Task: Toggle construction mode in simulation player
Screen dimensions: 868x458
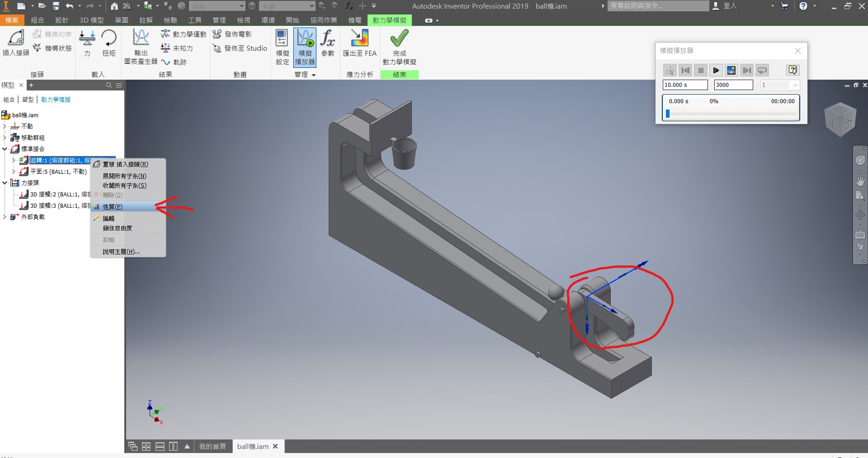Action: point(670,71)
